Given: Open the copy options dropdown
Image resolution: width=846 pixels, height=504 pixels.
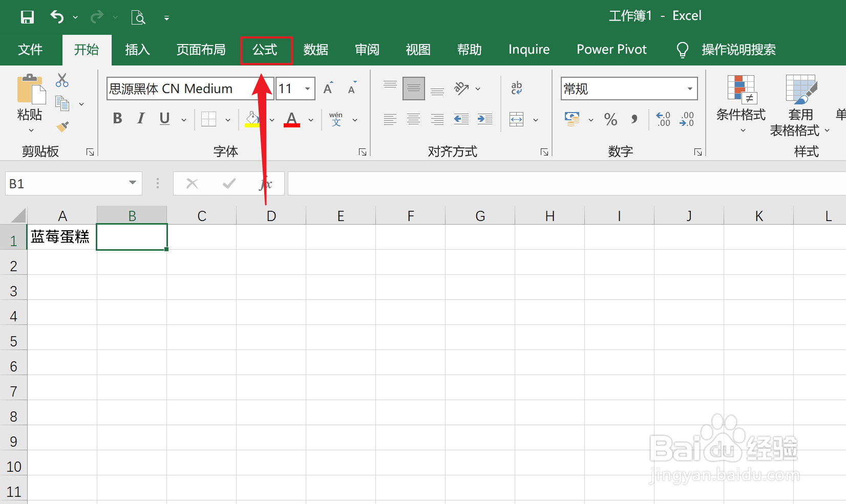Looking at the screenshot, I should [x=81, y=104].
